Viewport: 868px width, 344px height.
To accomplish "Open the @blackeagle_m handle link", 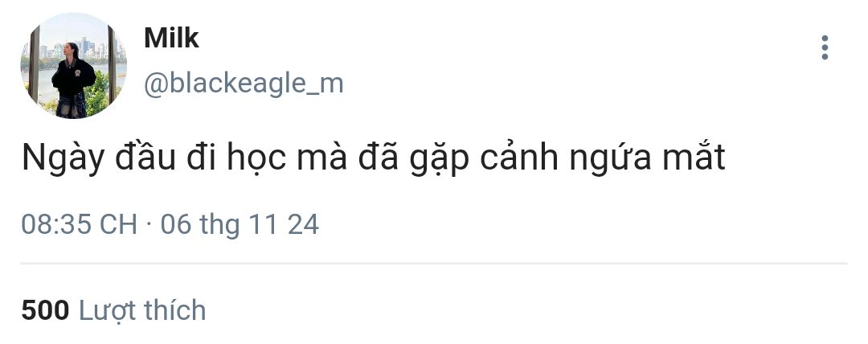I will tap(244, 84).
